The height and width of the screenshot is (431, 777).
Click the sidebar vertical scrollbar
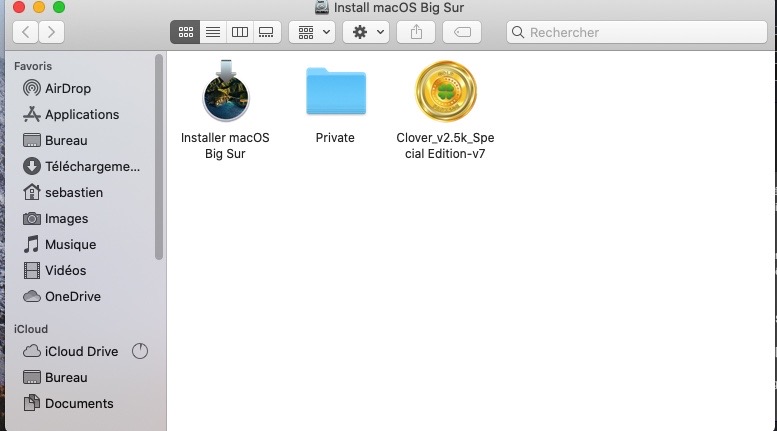159,157
